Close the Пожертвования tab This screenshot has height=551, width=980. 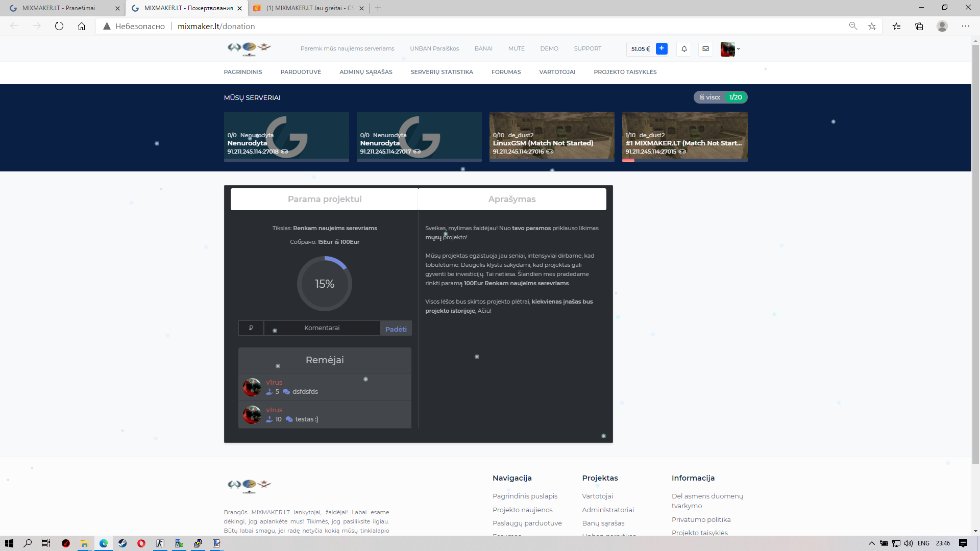(239, 8)
